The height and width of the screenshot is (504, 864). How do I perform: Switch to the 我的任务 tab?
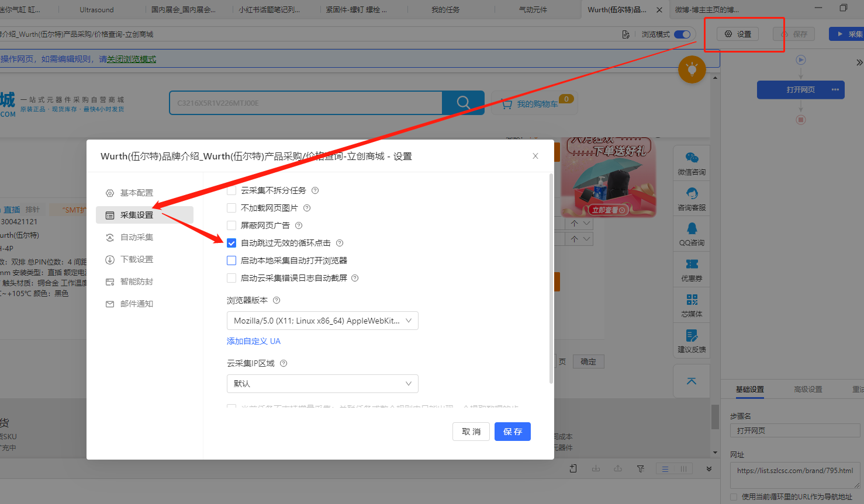445,10
